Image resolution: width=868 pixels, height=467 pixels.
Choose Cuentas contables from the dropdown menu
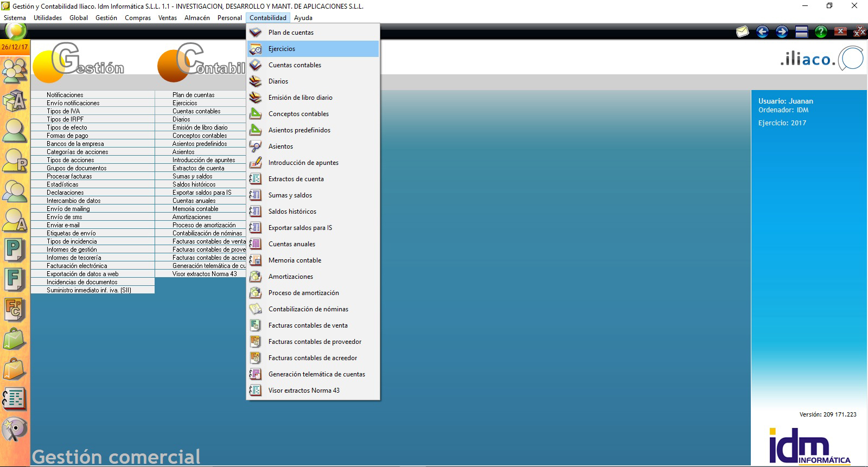pos(313,65)
